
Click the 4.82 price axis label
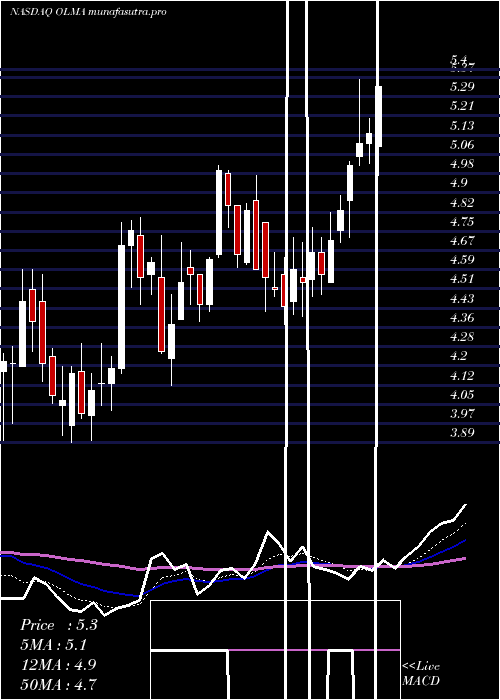[462, 203]
